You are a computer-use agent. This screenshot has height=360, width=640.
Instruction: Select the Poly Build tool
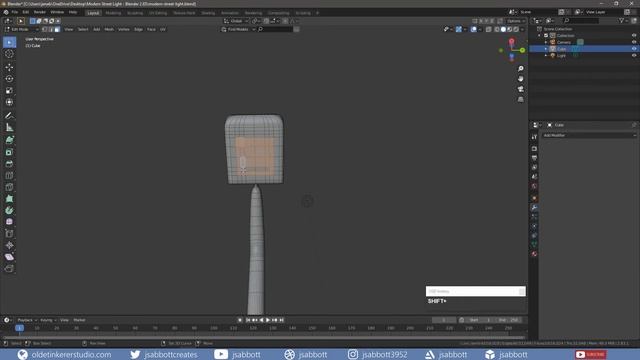tap(9, 199)
